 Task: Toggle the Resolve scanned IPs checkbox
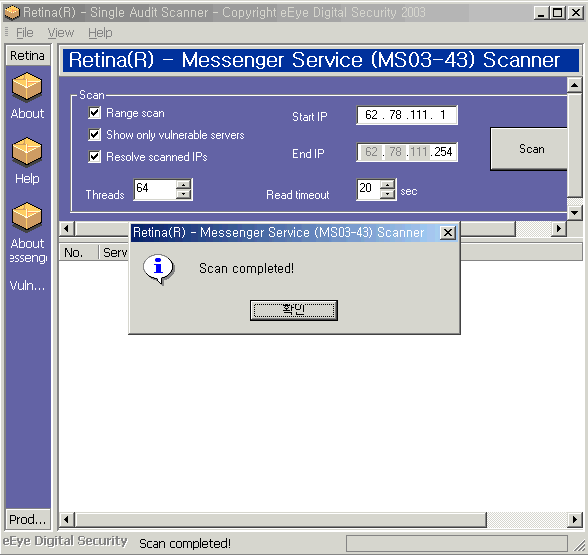(94, 156)
